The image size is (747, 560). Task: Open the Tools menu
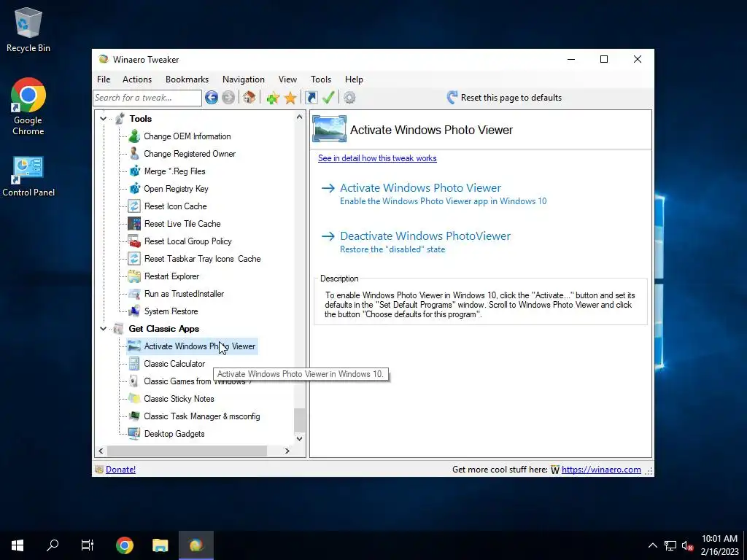tap(321, 79)
